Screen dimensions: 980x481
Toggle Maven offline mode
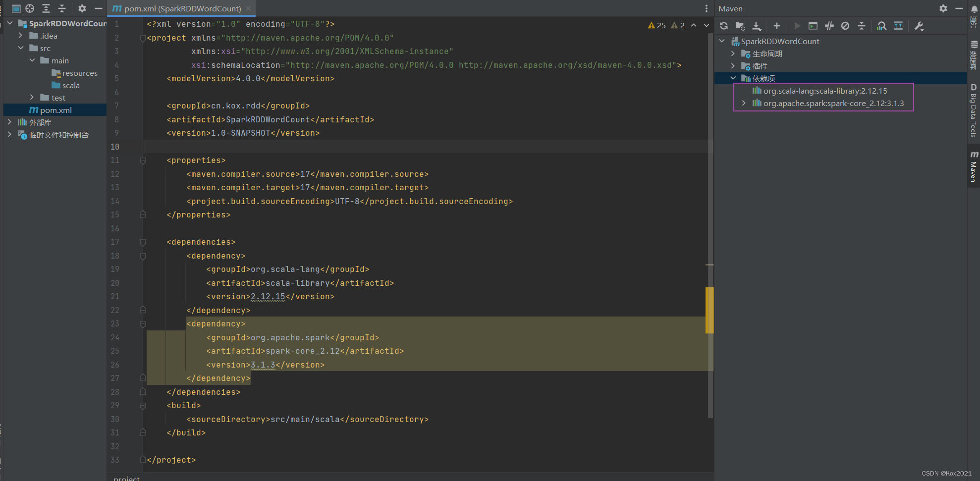point(829,26)
